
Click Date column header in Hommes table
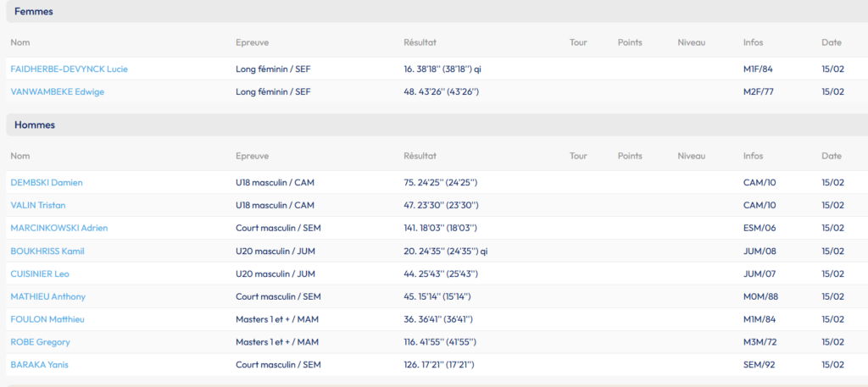click(831, 156)
